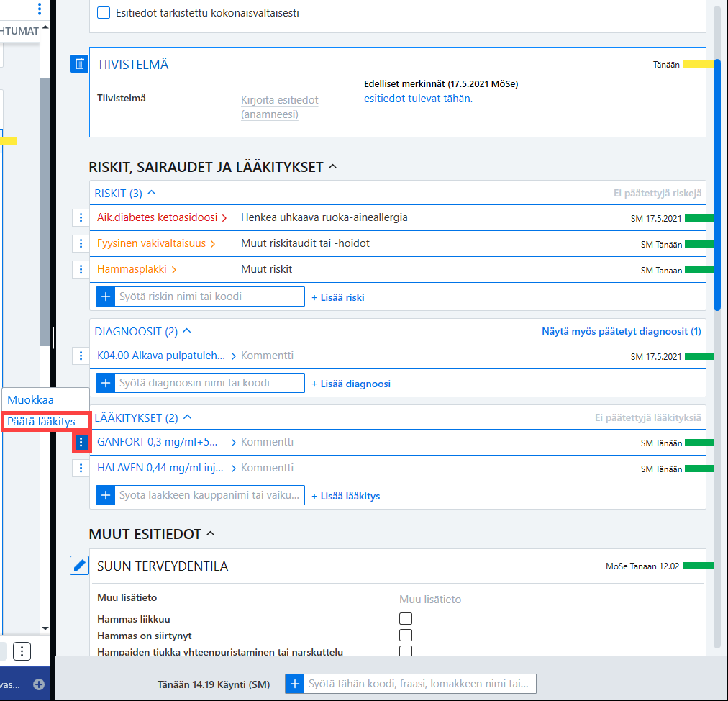Collapse Riskit, sairaudet ja lääkitykset section
Image resolution: width=728 pixels, height=701 pixels.
point(333,166)
